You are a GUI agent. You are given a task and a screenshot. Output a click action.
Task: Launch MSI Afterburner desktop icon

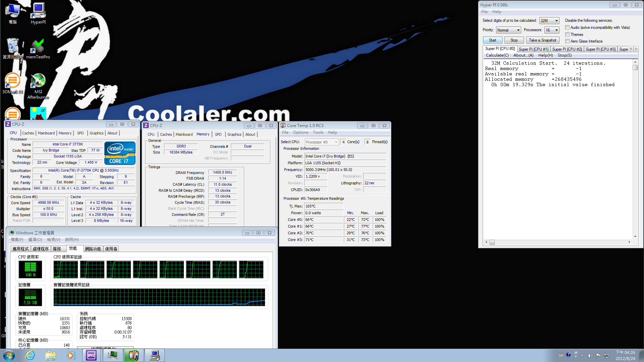(x=38, y=83)
